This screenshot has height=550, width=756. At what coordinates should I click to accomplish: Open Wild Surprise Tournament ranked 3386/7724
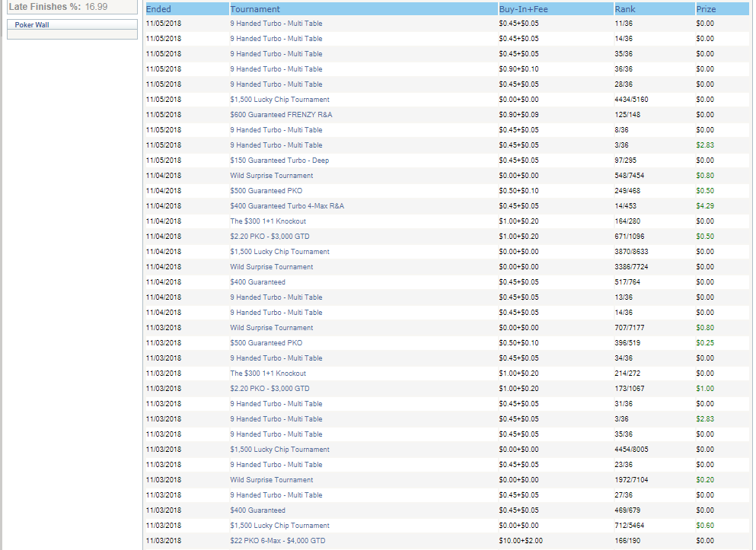pos(272,267)
